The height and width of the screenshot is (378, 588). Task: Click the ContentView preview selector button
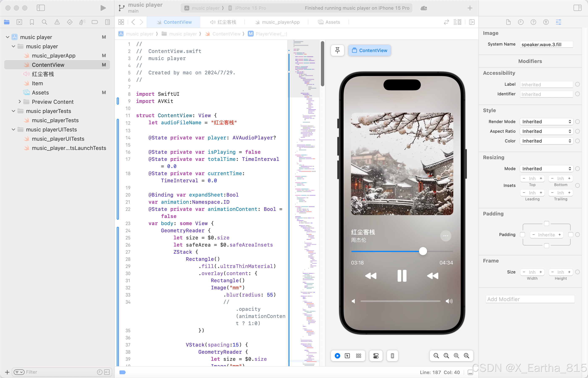click(x=369, y=50)
